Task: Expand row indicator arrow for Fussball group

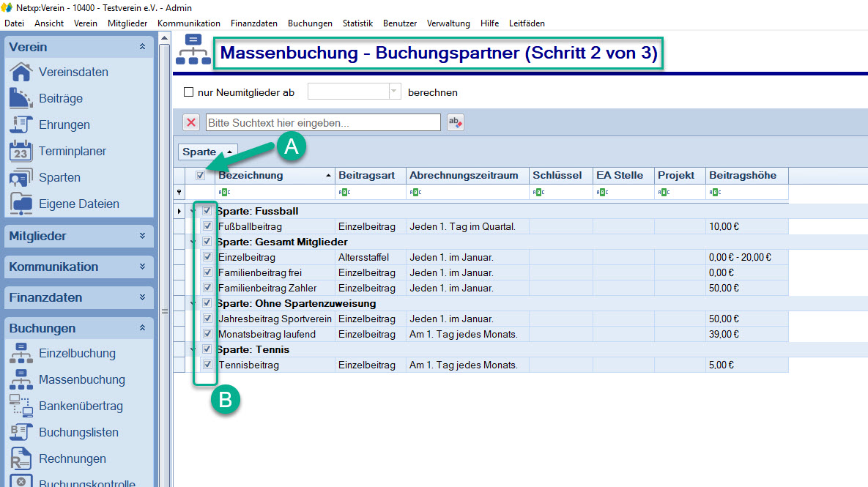Action: coord(179,211)
